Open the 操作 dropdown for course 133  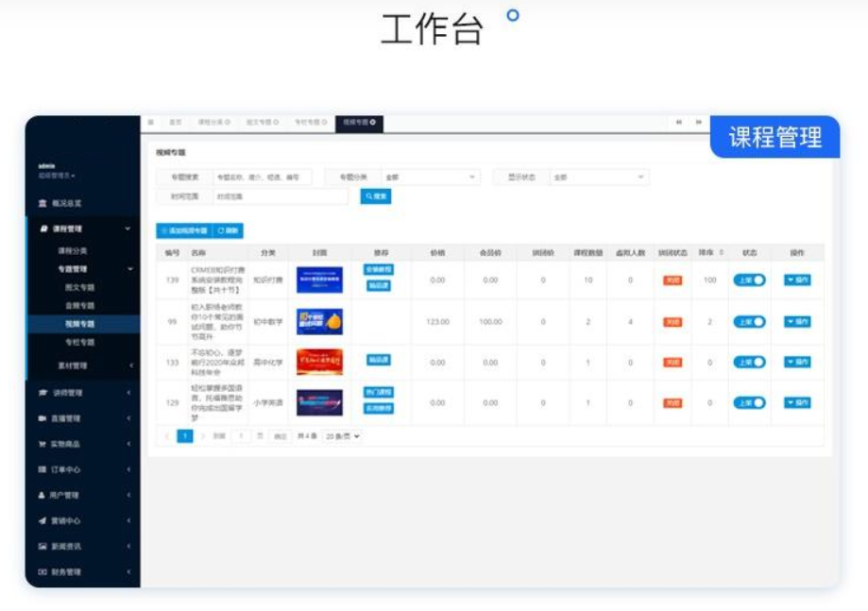click(797, 362)
